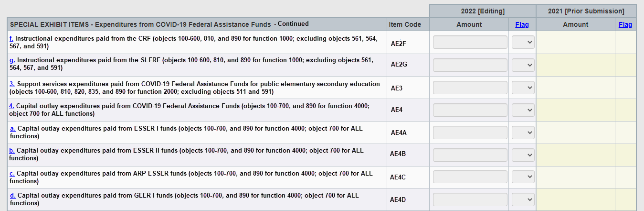Open the flag dropdown for AE4C
644x211 pixels.
pyautogui.click(x=523, y=178)
